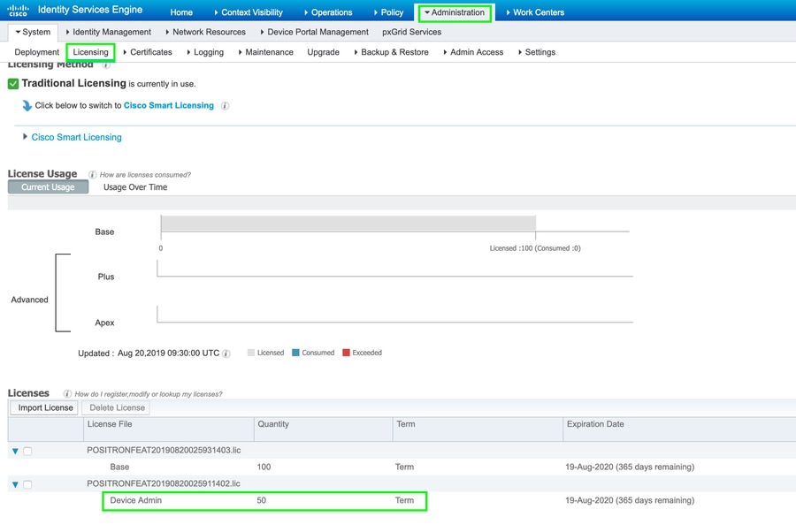Image resolution: width=796 pixels, height=532 pixels.
Task: Click the License File column header
Action: coord(169,429)
